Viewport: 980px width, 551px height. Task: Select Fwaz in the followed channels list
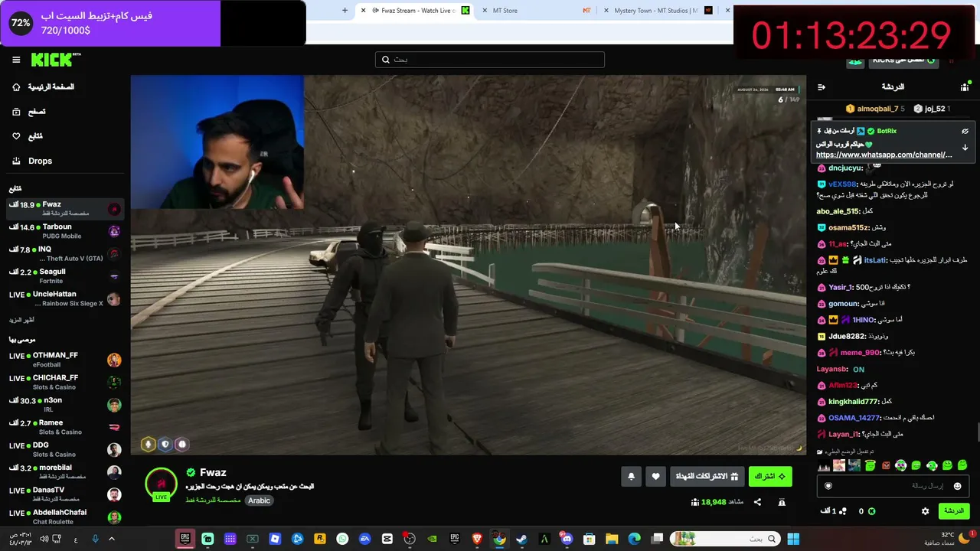click(x=65, y=208)
